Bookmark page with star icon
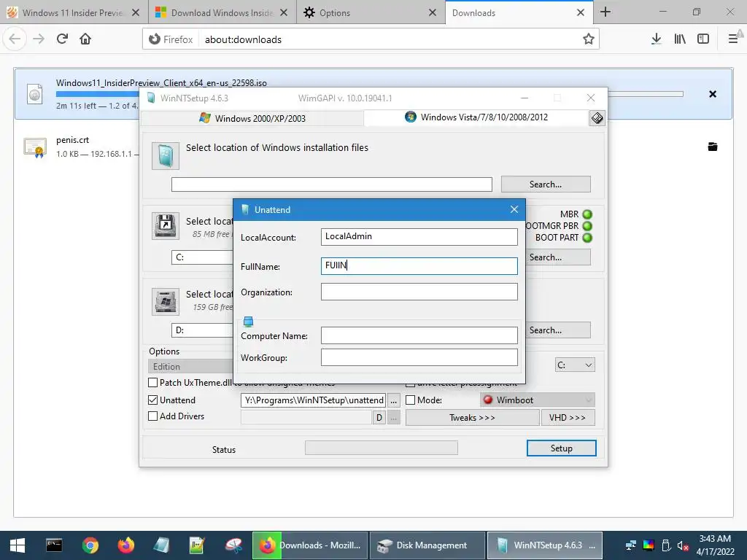 589,39
